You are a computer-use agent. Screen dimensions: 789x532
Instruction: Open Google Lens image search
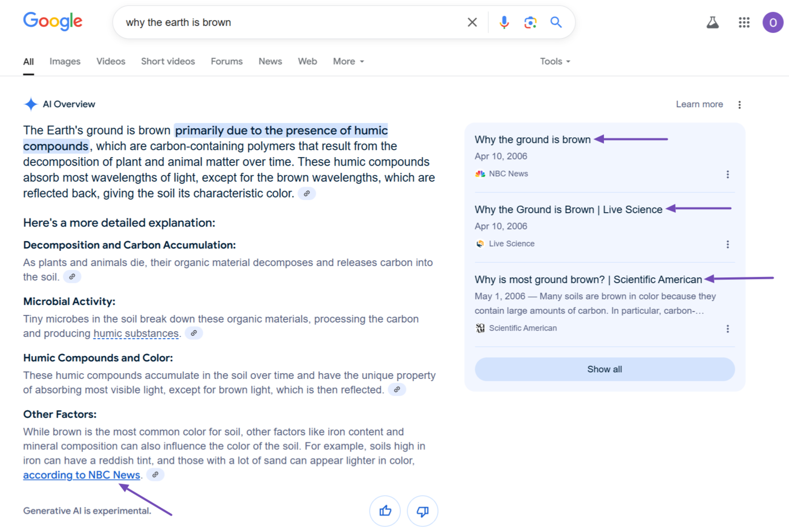[x=530, y=22]
